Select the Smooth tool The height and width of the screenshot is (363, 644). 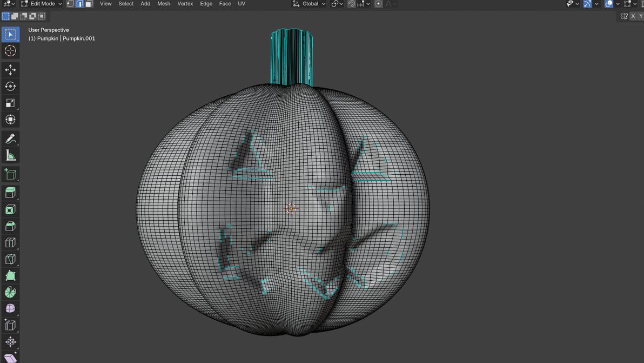point(10,309)
